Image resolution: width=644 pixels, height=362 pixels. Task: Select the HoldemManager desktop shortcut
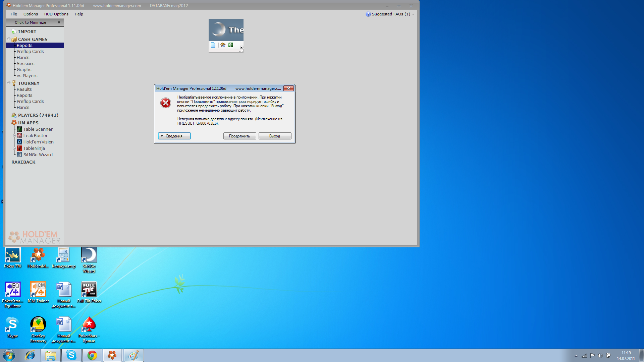[x=38, y=258]
